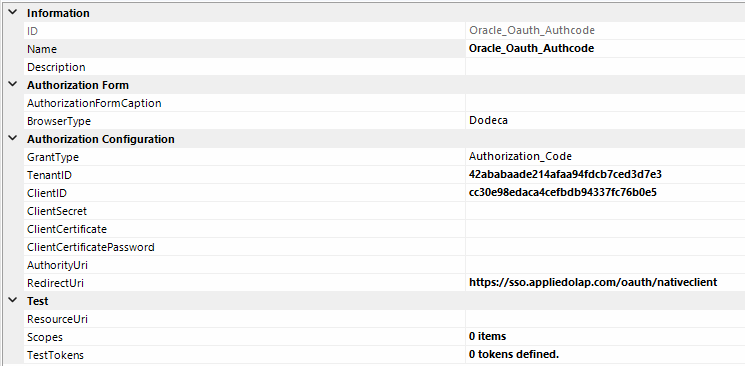The width and height of the screenshot is (745, 366).
Task: Collapse the Authorization Configuration section chevron
Action: pyautogui.click(x=12, y=139)
